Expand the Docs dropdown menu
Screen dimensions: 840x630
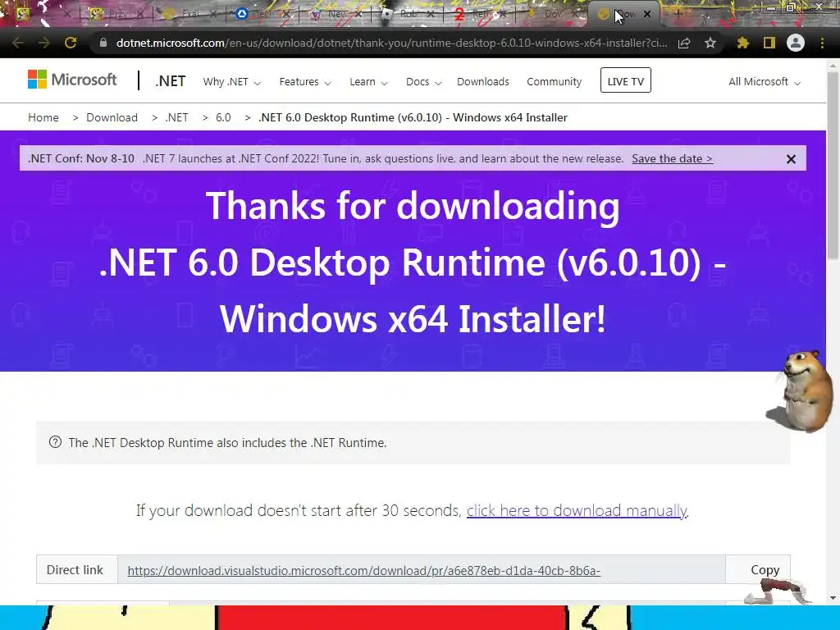click(423, 82)
